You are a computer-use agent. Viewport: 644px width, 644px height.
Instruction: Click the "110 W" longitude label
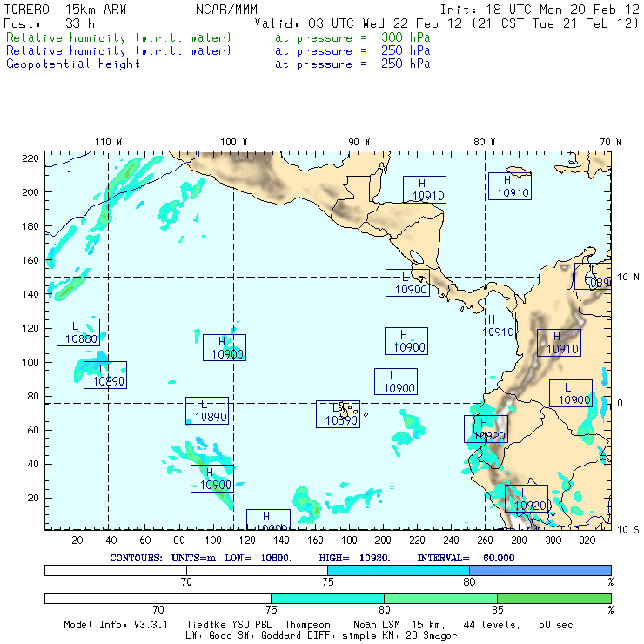tap(109, 142)
